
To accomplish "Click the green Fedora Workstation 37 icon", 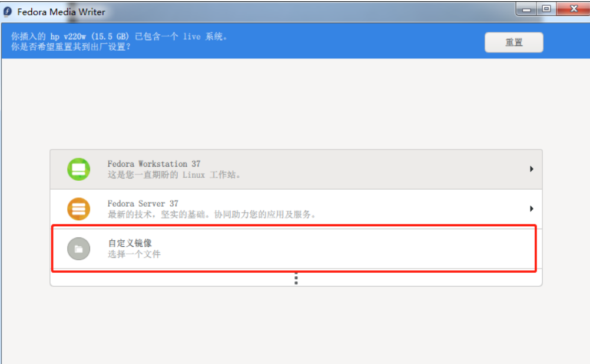I will pyautogui.click(x=79, y=170).
